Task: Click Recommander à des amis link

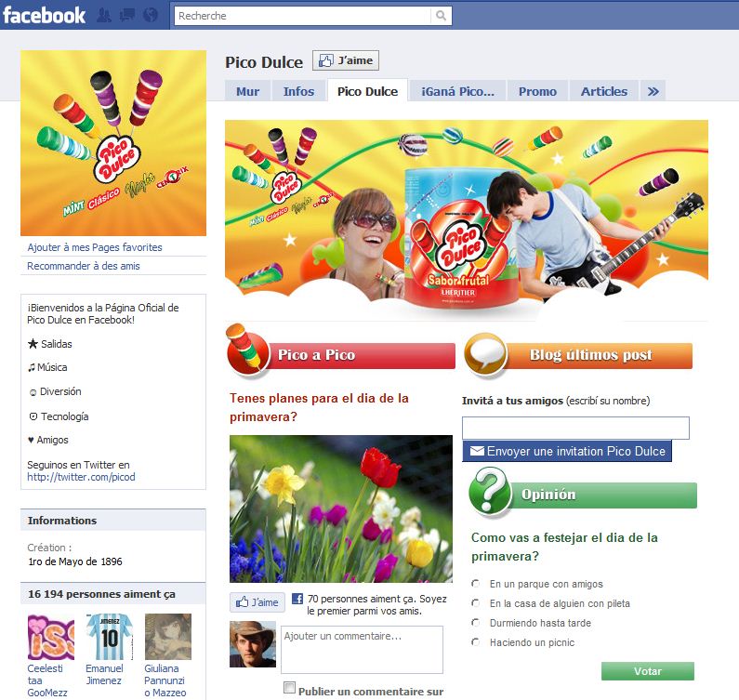Action: point(84,266)
